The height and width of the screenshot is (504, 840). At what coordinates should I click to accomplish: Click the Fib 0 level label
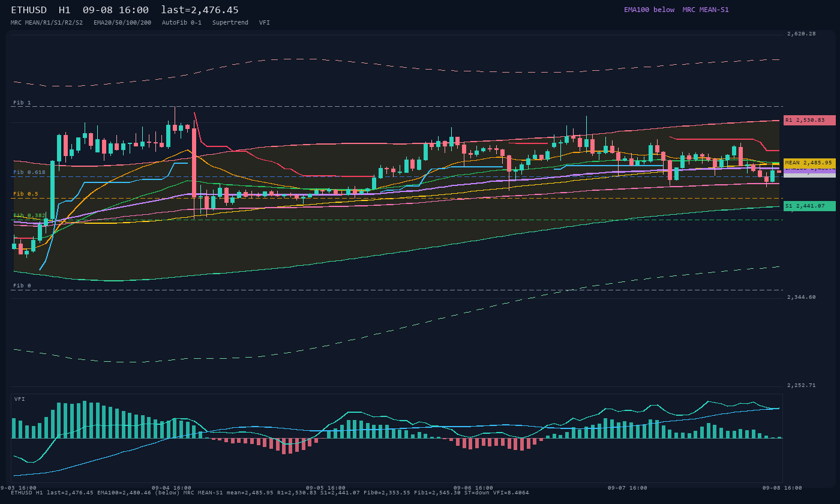[x=22, y=286]
